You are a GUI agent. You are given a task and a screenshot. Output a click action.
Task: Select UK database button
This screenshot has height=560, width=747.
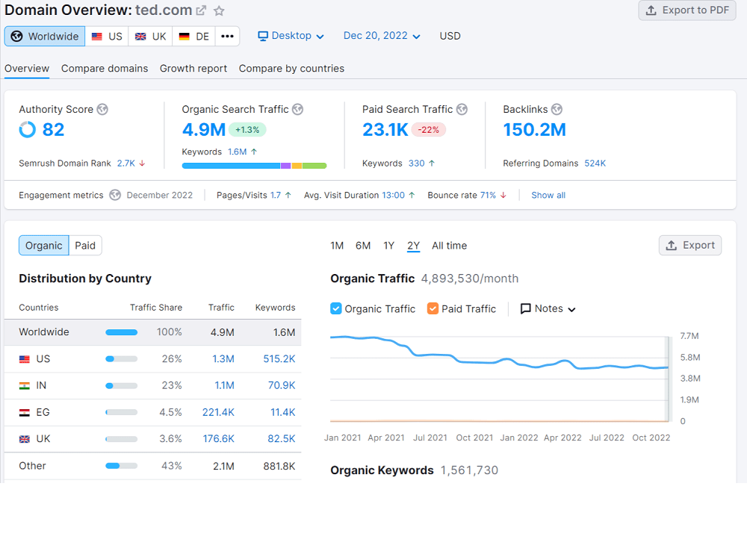click(x=150, y=36)
